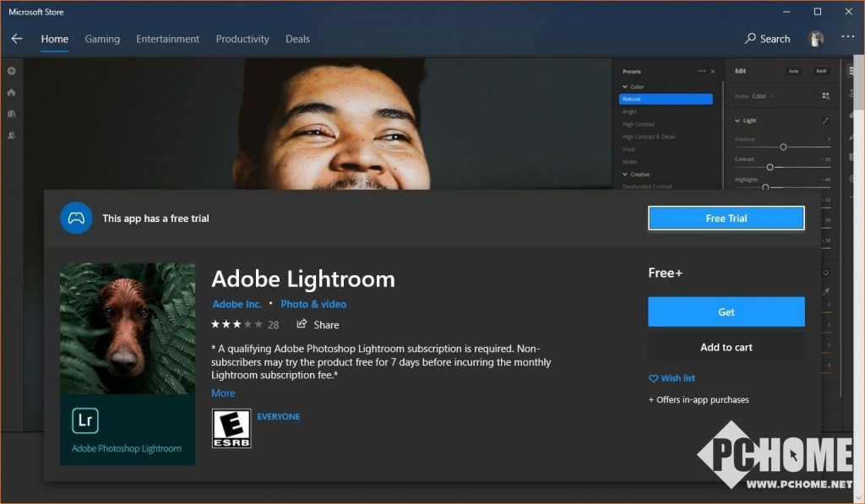Open the Search icon in the header
The height and width of the screenshot is (504, 865).
750,39
